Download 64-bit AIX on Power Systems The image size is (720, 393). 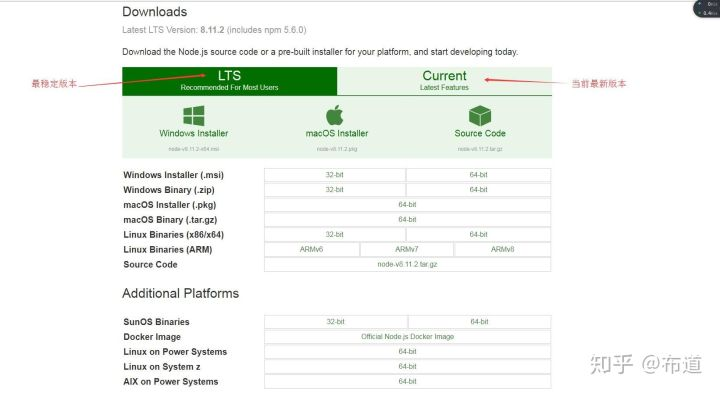407,382
